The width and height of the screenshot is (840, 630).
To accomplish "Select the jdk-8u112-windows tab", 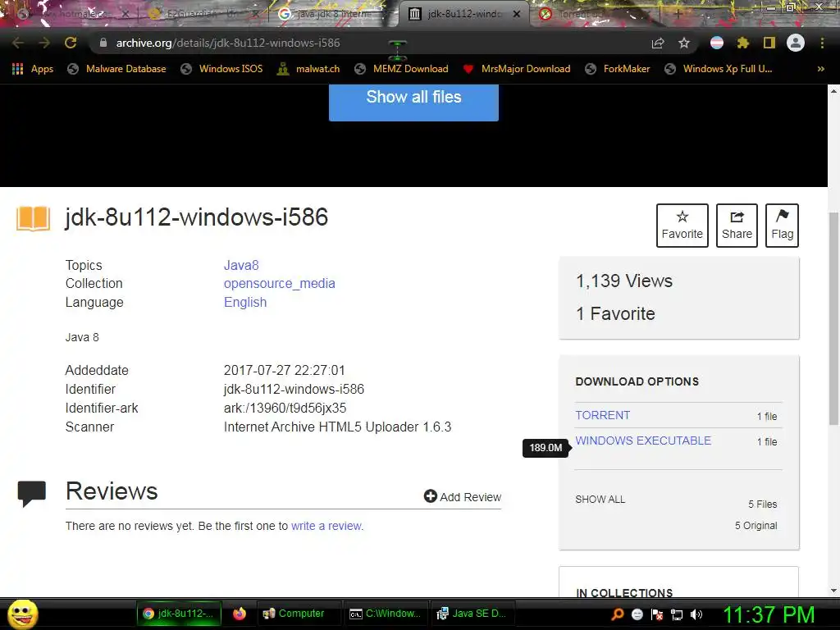I will pyautogui.click(x=464, y=14).
